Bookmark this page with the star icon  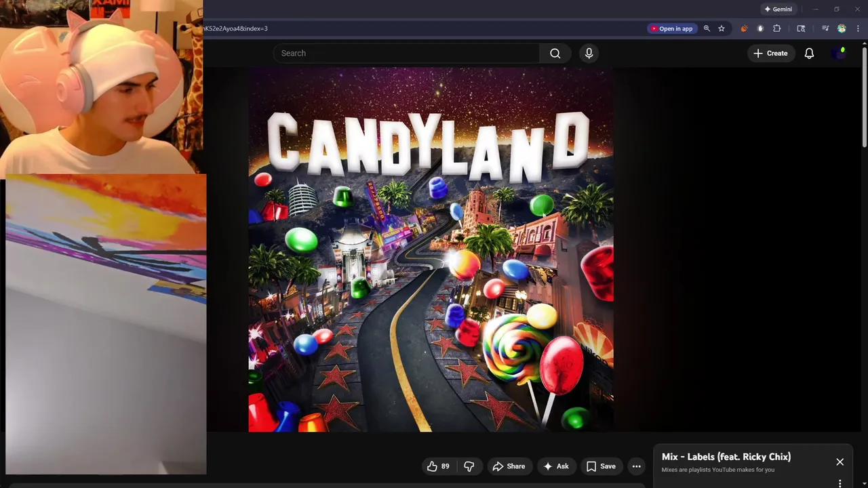pos(722,28)
